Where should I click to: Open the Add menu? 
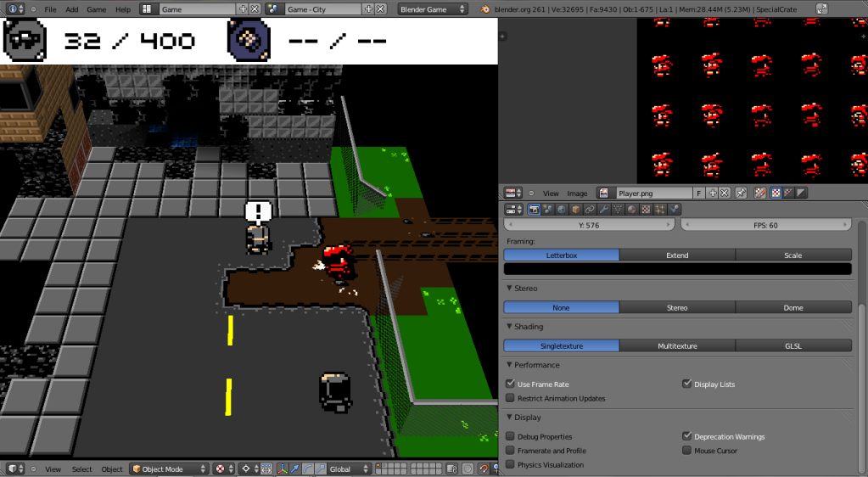point(72,9)
